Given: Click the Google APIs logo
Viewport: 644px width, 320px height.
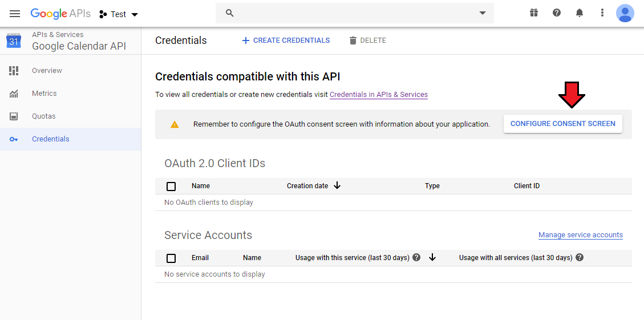Looking at the screenshot, I should 60,14.
